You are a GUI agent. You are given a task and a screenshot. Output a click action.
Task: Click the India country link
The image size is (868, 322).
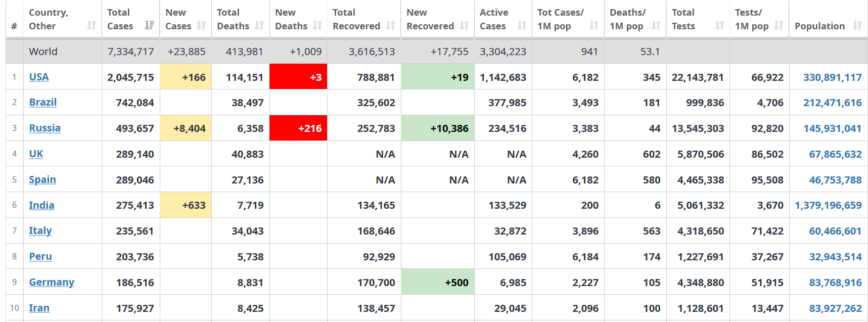click(41, 205)
